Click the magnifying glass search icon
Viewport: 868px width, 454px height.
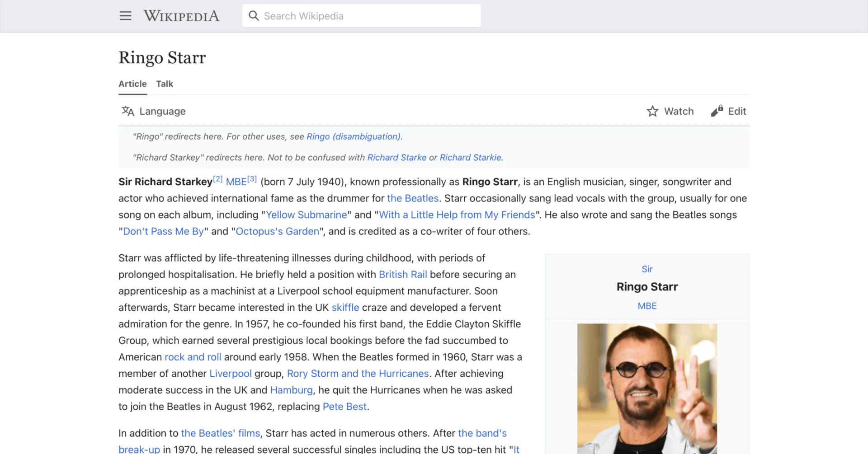pos(254,16)
